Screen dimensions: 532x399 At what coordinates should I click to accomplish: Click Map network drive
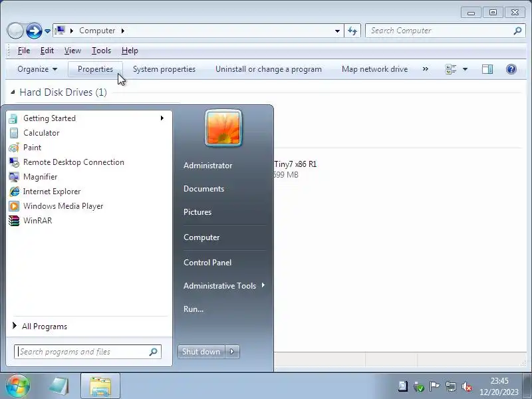coord(374,69)
